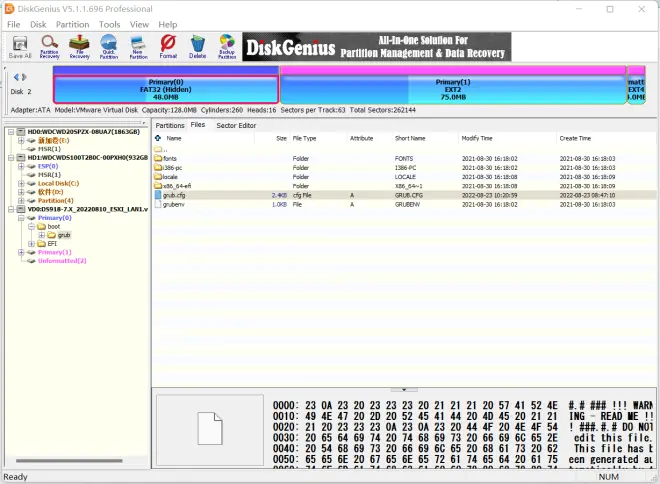Go to the previous disk with the left arrow
This screenshot has width=660, height=484.
click(16, 77)
